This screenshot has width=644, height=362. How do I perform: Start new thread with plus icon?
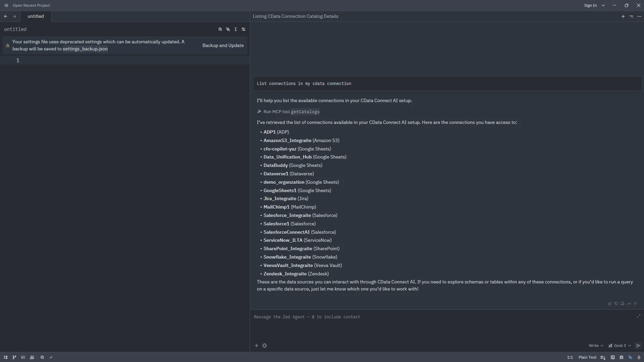[x=623, y=16]
